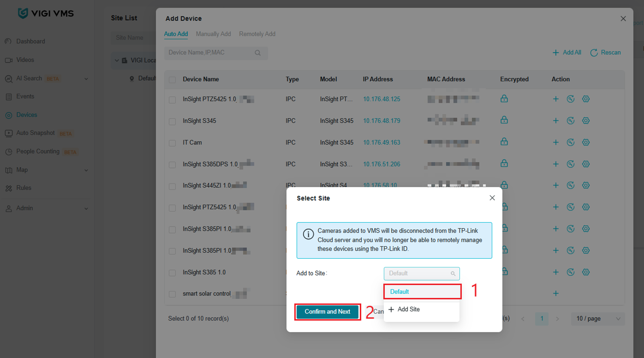Select the Default site in Site List tree
Screen dimensions: 644x358
[x=143, y=79]
